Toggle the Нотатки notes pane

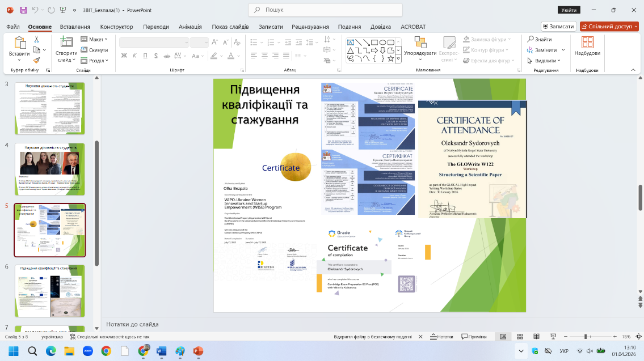pyautogui.click(x=441, y=337)
